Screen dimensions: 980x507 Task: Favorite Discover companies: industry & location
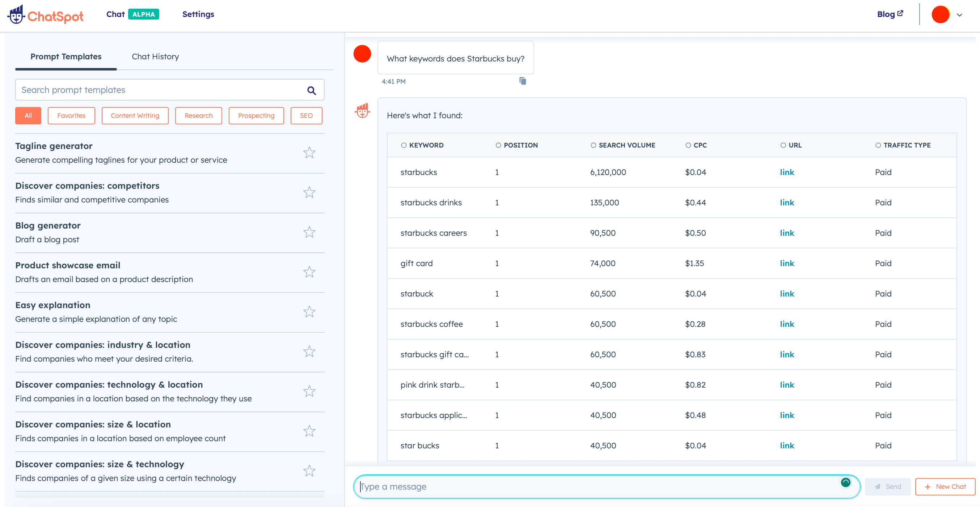(309, 352)
